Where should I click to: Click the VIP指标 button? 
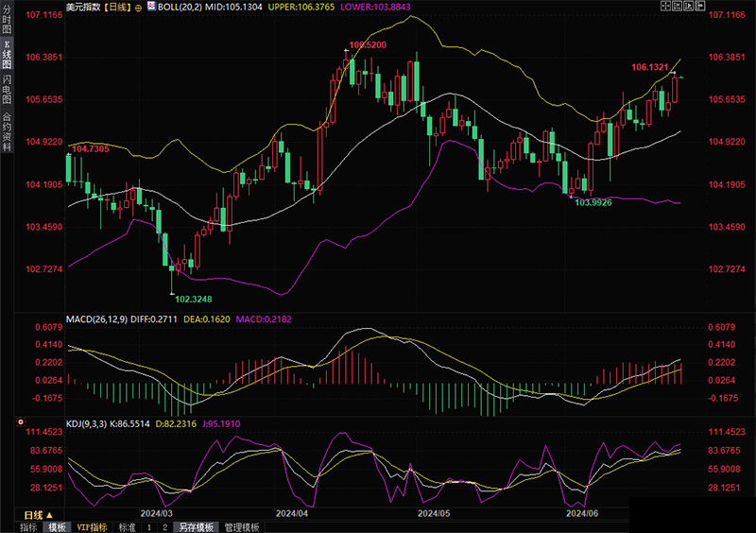coord(93,527)
